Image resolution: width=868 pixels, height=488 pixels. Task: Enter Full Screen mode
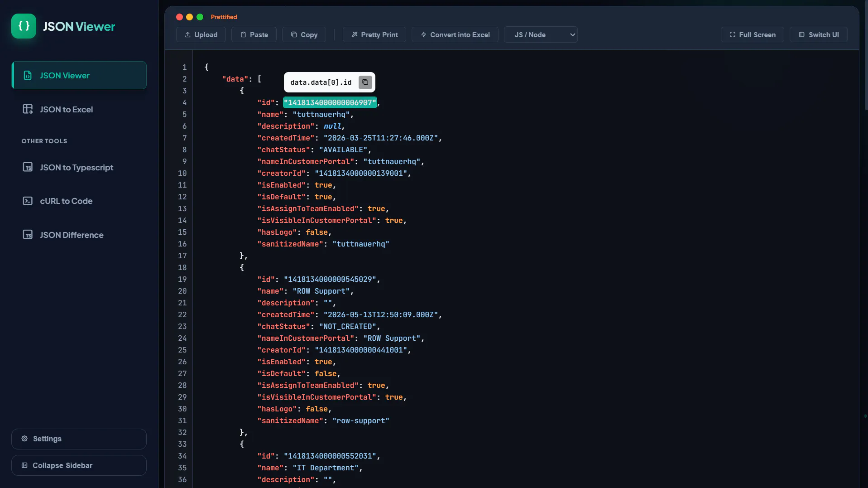tap(753, 34)
